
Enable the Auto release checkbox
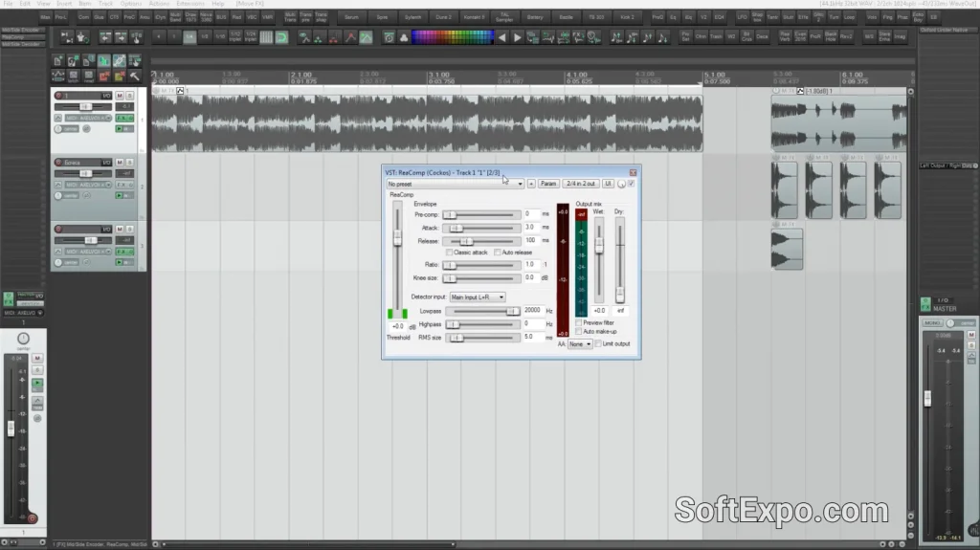pos(497,253)
